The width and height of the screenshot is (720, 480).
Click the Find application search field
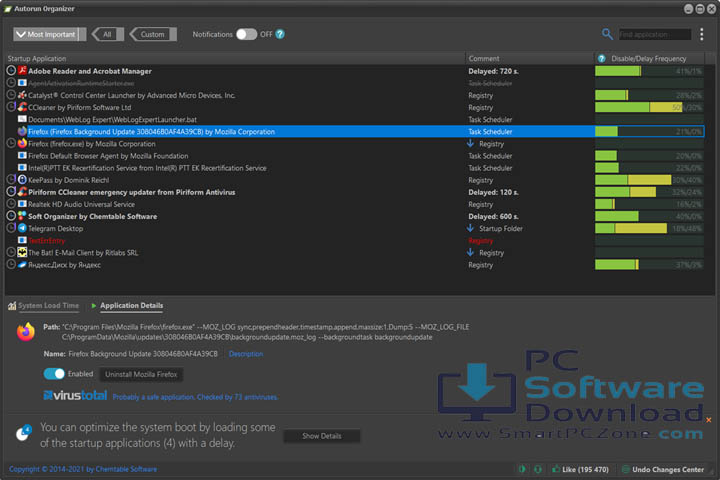tap(655, 34)
